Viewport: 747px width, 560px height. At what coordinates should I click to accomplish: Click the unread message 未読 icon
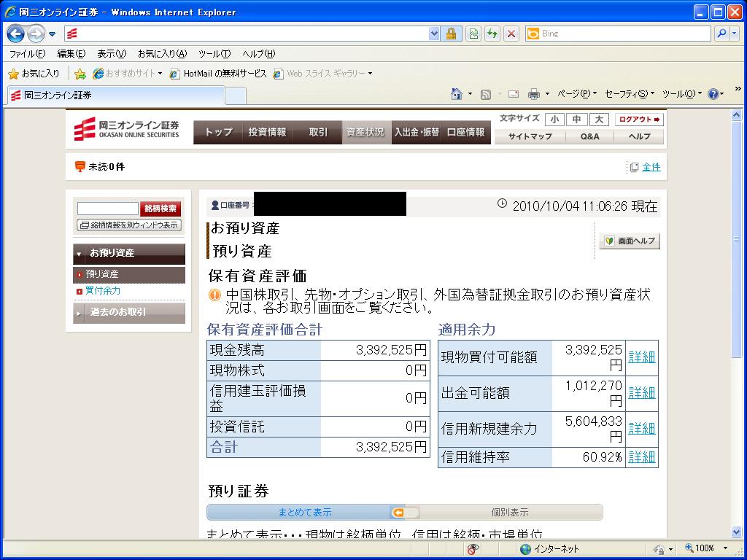pyautogui.click(x=80, y=167)
